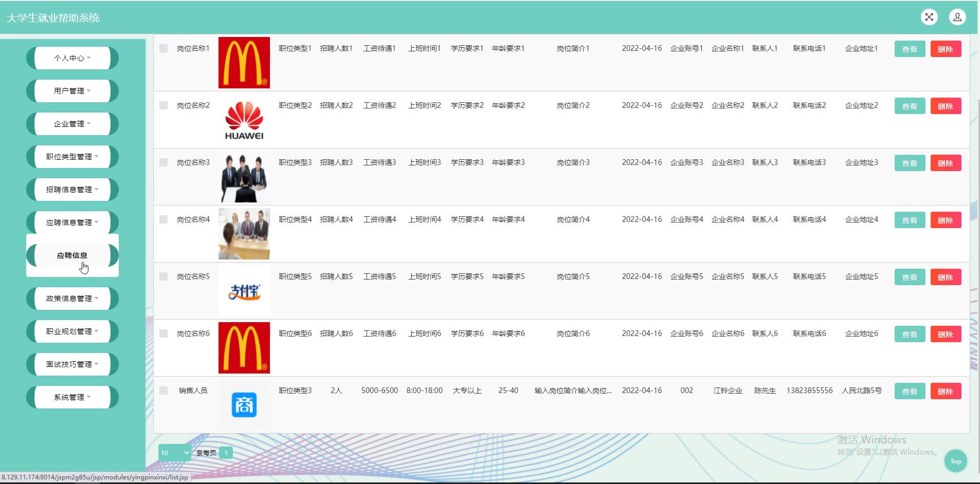Click the 25-40 age requirement cell

coord(508,390)
